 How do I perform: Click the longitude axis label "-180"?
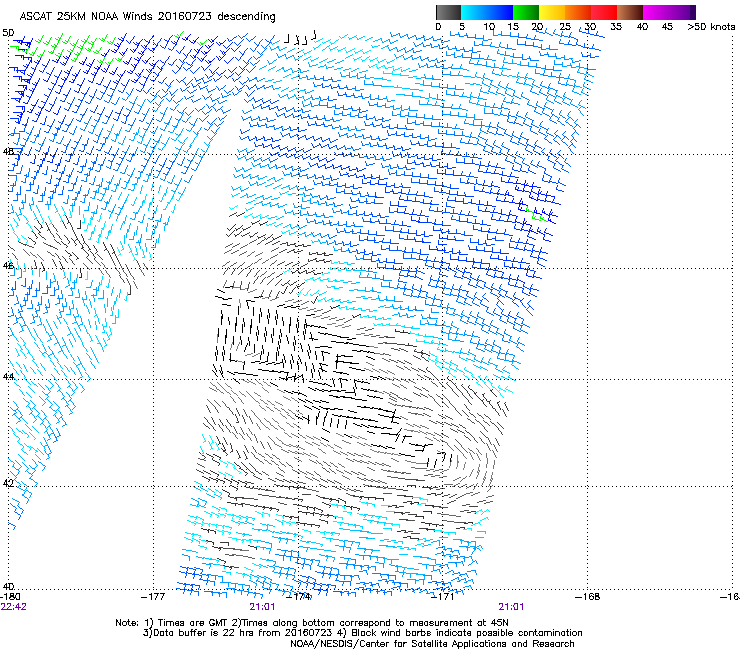(10, 597)
